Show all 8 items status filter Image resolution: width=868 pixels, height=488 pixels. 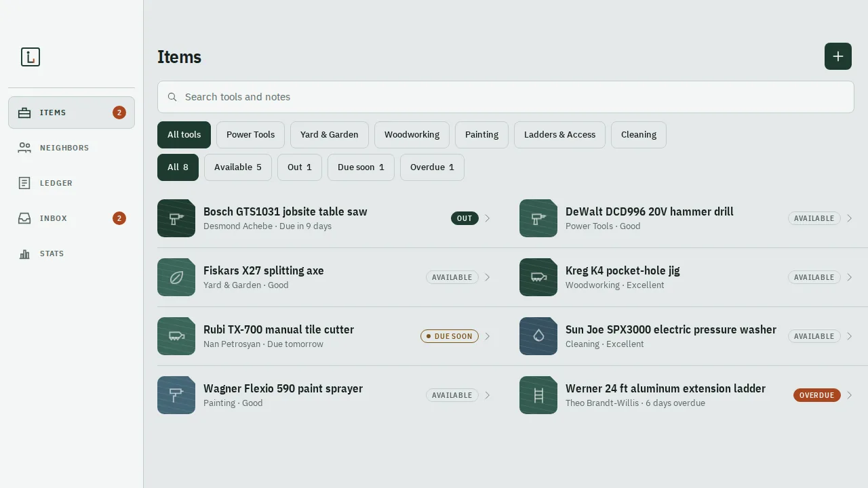click(x=178, y=167)
